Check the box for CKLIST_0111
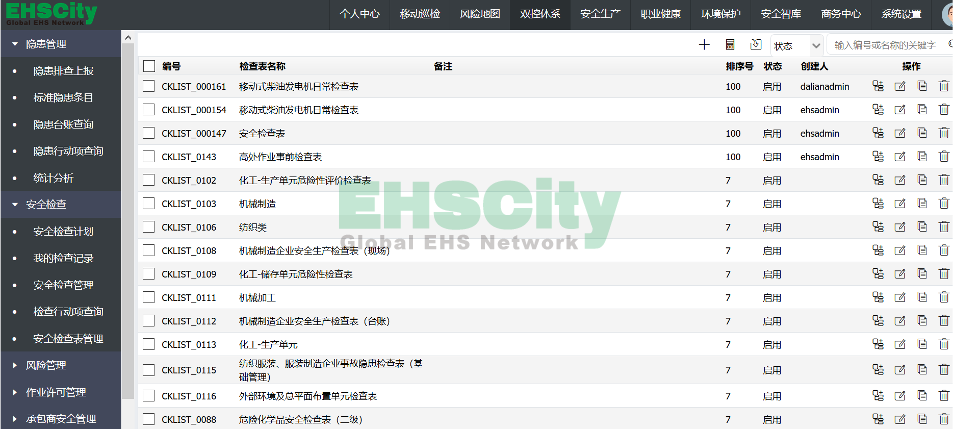Viewport: 954px width, 429px height. (x=149, y=297)
